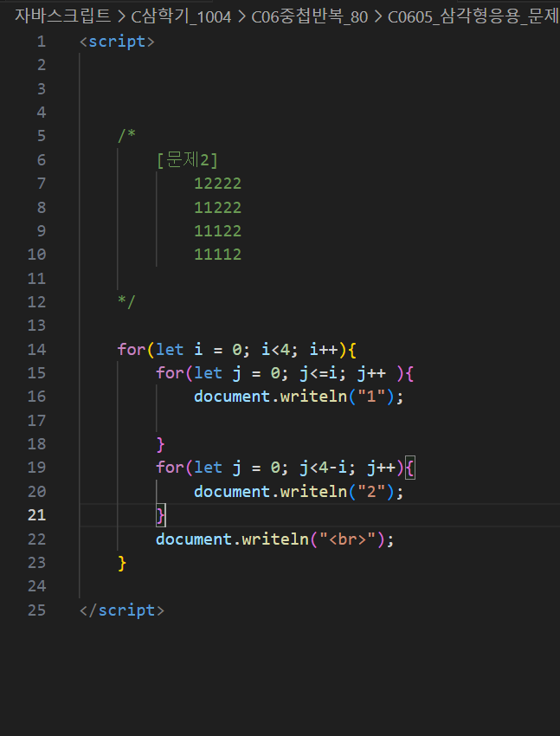This screenshot has height=736, width=560.
Task: Click line number 21 in gutter
Action: point(36,515)
